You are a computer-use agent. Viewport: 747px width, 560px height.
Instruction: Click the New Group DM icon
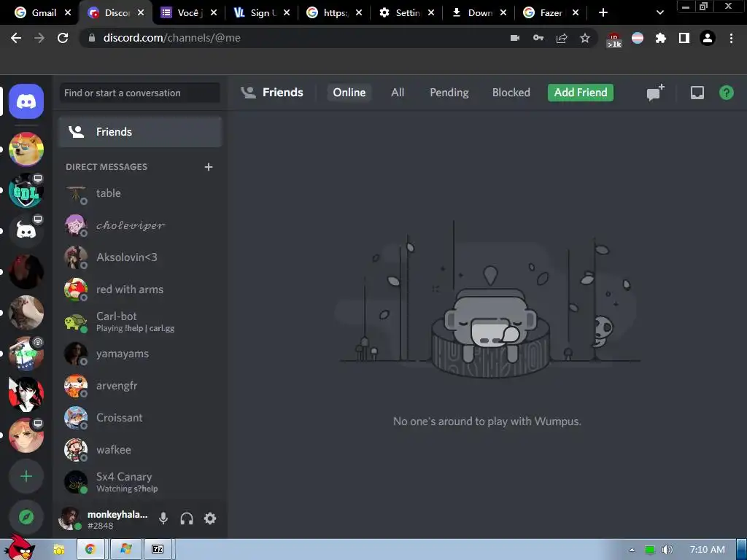(x=655, y=93)
